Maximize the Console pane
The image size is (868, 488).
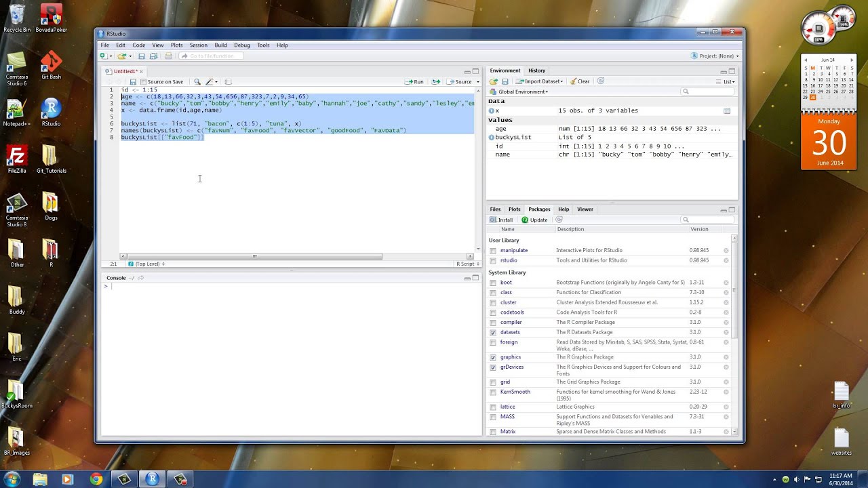pyautogui.click(x=475, y=278)
